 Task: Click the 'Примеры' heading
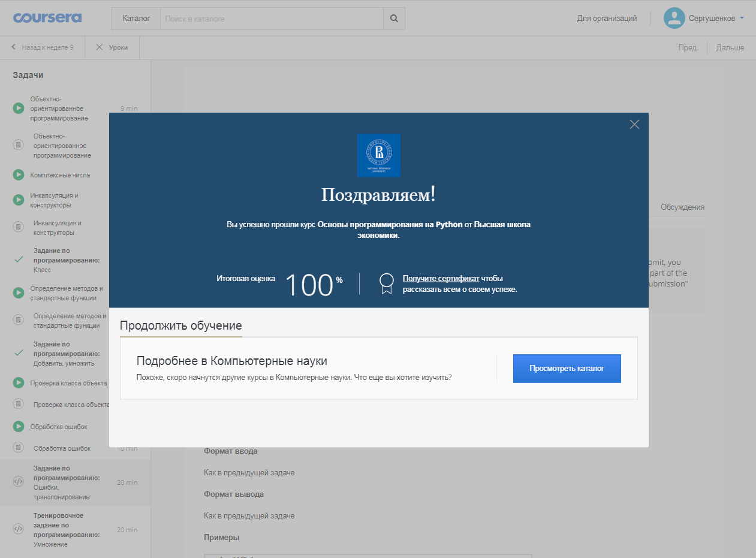222,537
